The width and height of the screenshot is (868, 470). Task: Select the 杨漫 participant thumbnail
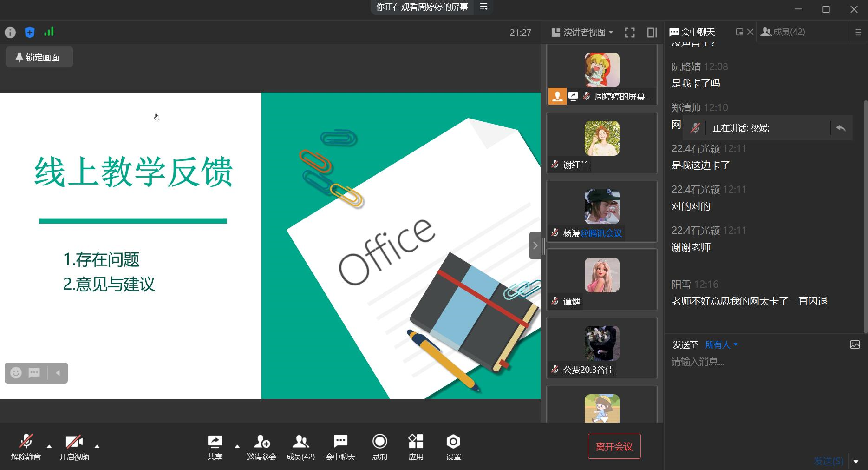pos(602,211)
